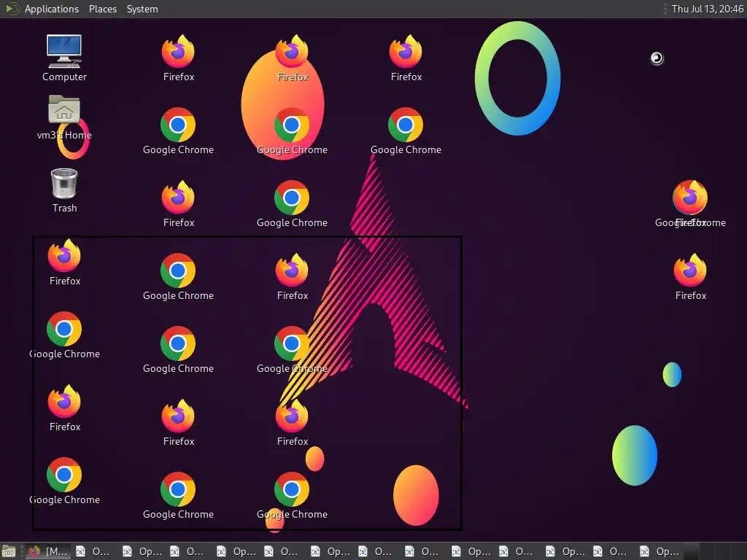This screenshot has width=747, height=560.
Task: Open the System menu
Action: pos(142,9)
